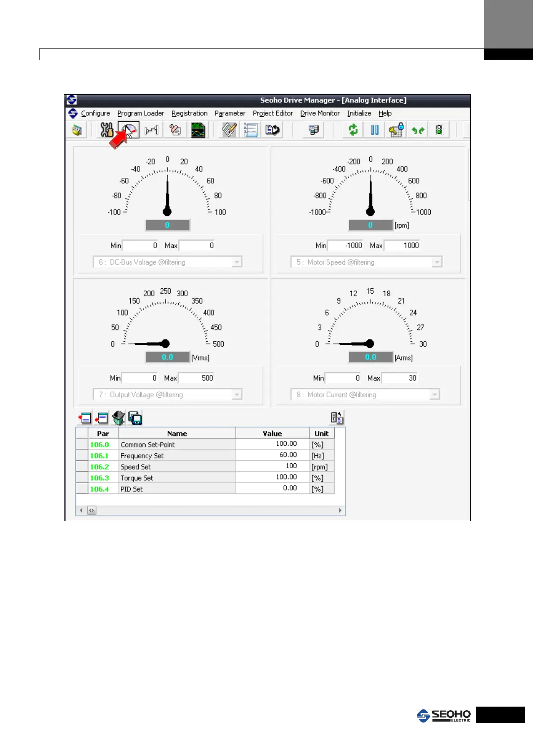Viewport: 535px width, 756px height.
Task: Click the stacked floppy disks save icon
Action: point(135,418)
